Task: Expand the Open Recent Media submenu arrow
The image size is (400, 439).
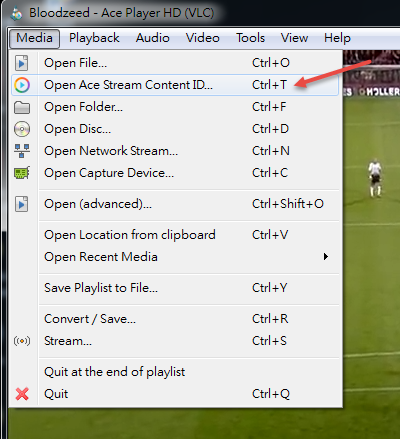Action: (x=326, y=257)
